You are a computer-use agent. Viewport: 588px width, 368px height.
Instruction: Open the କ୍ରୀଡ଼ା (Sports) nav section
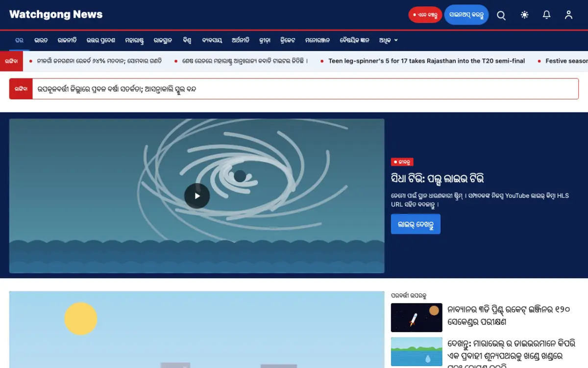pos(265,40)
